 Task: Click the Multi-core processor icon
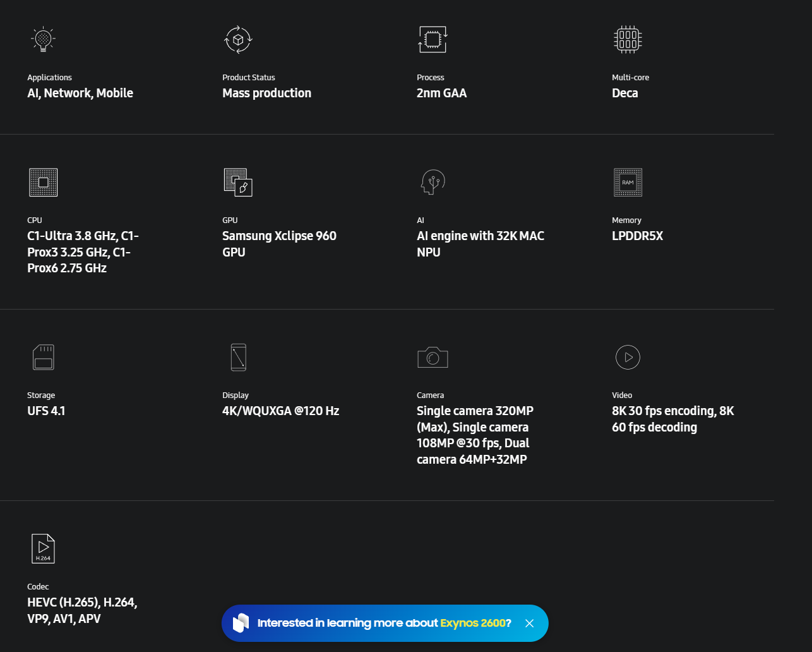click(628, 39)
